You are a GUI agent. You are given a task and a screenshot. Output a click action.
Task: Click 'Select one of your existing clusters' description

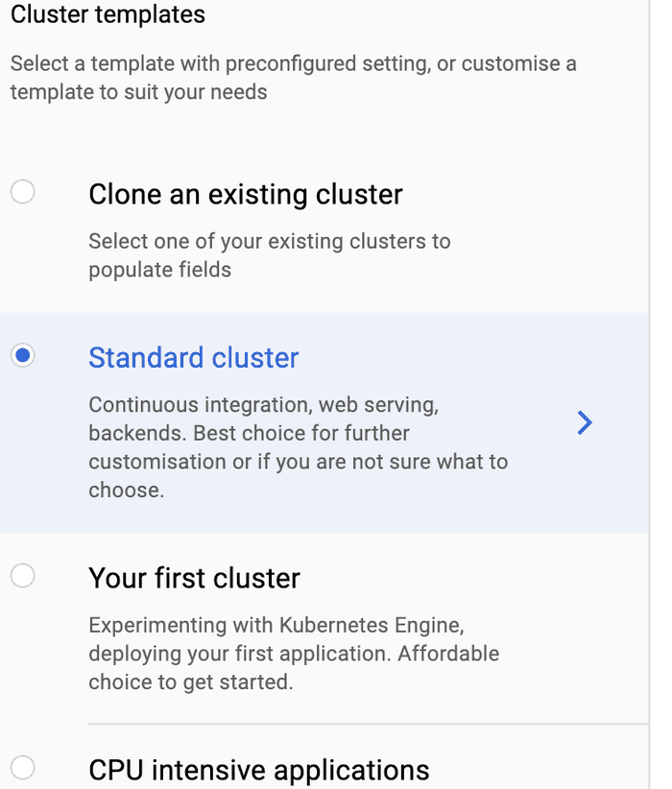tap(269, 241)
